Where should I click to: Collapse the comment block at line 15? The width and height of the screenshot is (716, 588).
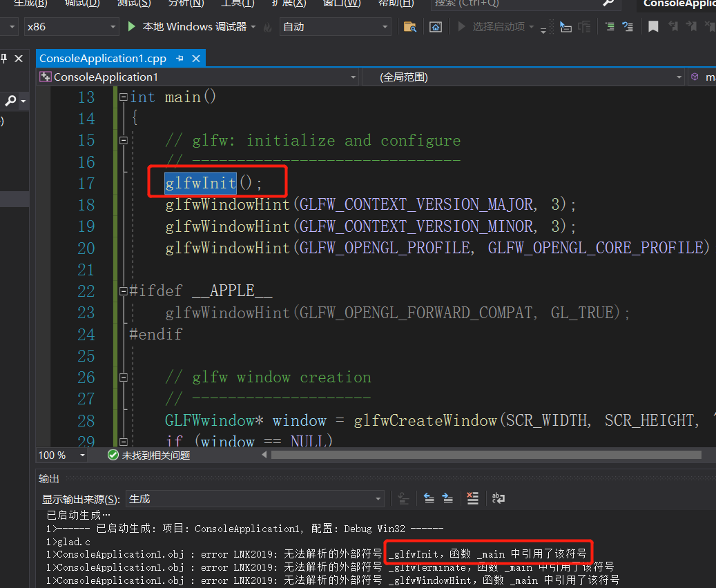click(x=124, y=140)
